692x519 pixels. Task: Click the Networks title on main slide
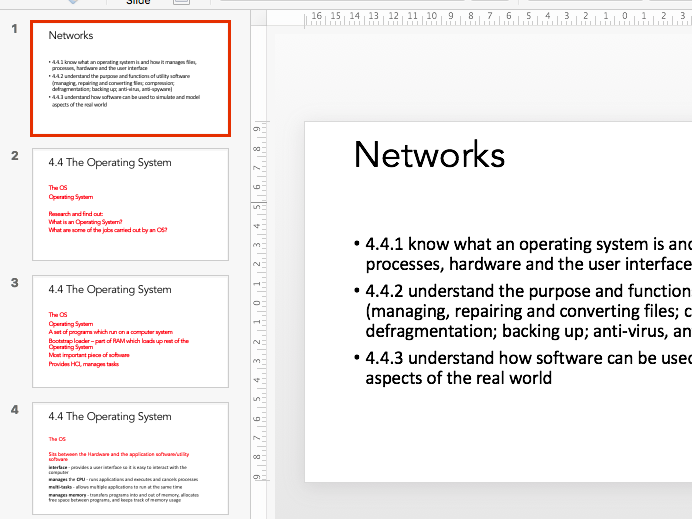429,155
